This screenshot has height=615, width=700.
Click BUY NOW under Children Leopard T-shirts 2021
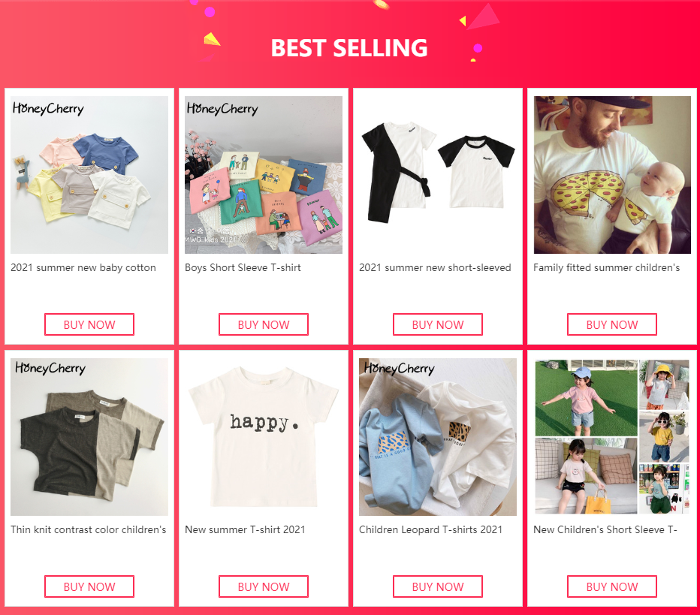click(437, 586)
